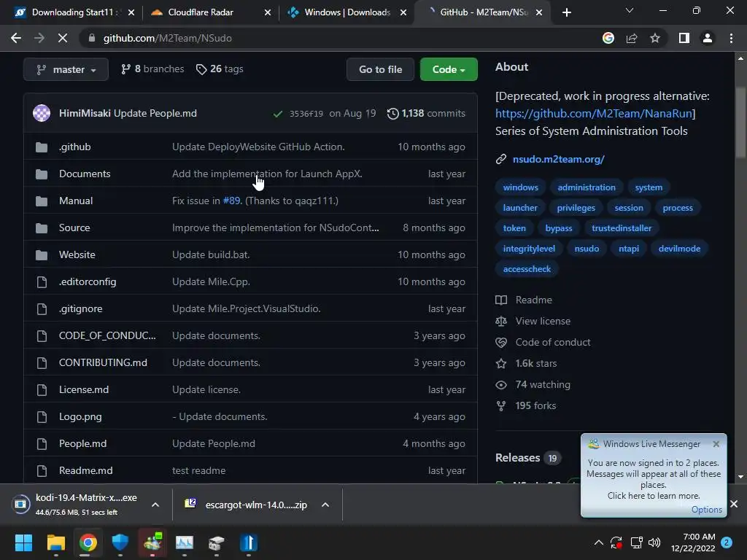Screen dimensions: 747x560
Task: Open the .editorconfig file
Action: tap(88, 282)
